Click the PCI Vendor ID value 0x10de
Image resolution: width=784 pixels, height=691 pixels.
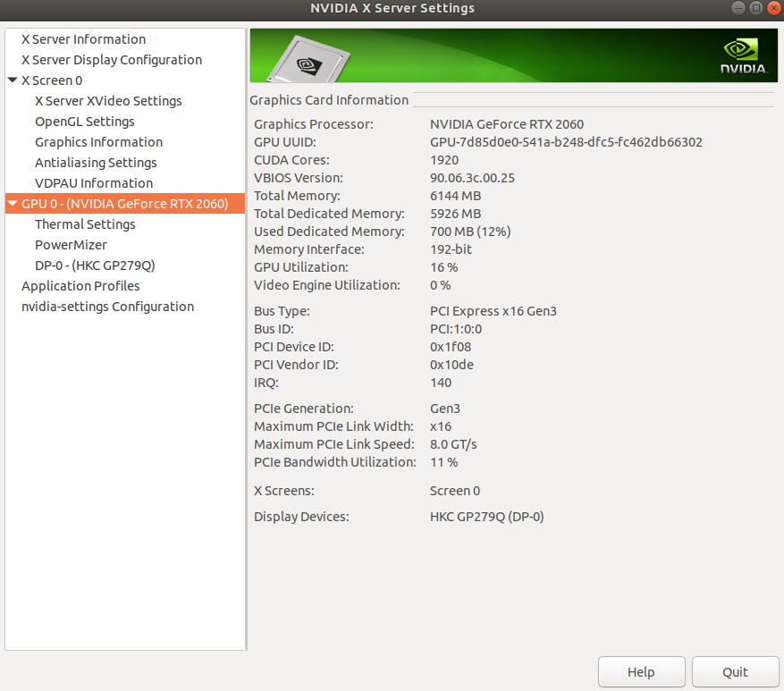452,365
